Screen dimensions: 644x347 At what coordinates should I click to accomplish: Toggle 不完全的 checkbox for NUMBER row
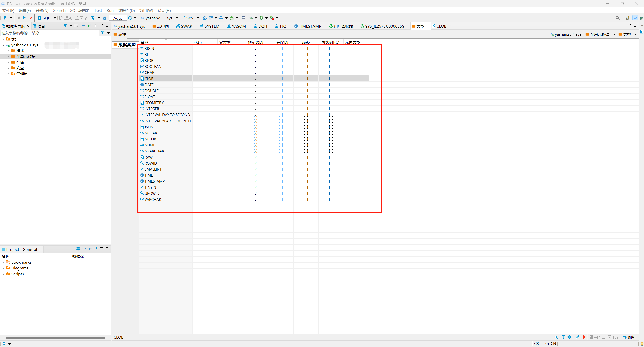point(281,145)
